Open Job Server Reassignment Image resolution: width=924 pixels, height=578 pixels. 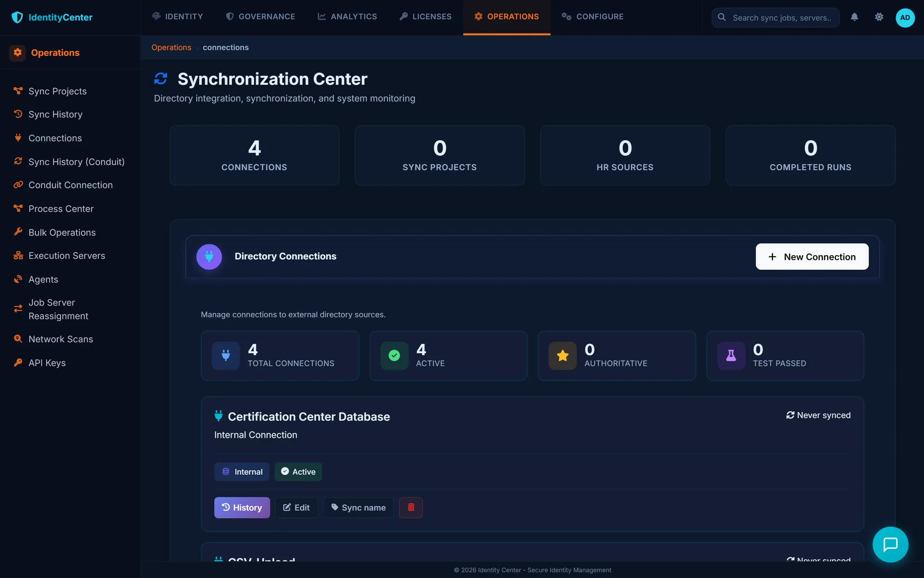pos(58,309)
